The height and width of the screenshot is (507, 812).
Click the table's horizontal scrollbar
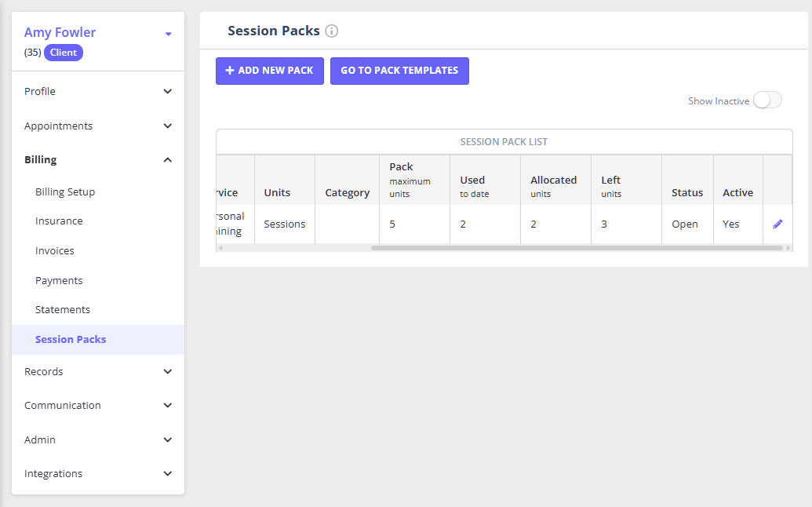(577, 248)
